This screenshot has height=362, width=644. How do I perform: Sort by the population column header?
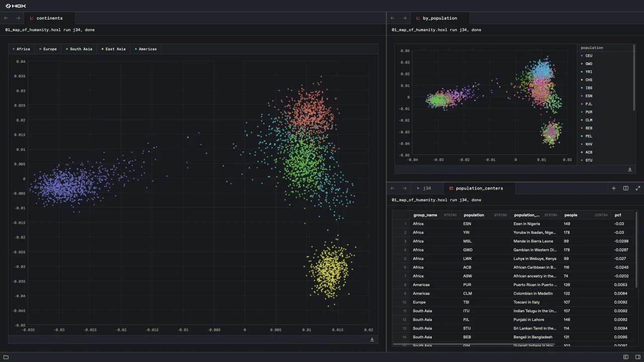coord(485,215)
